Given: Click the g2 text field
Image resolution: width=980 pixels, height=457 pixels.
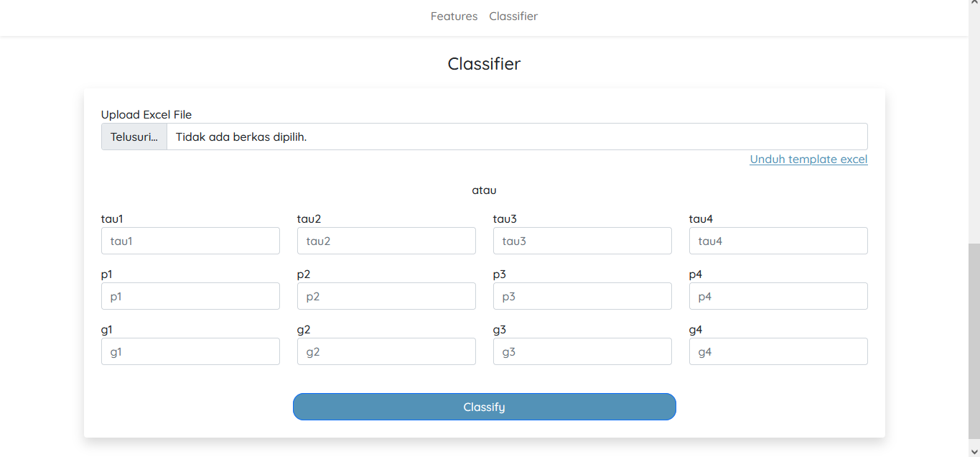Looking at the screenshot, I should (386, 351).
